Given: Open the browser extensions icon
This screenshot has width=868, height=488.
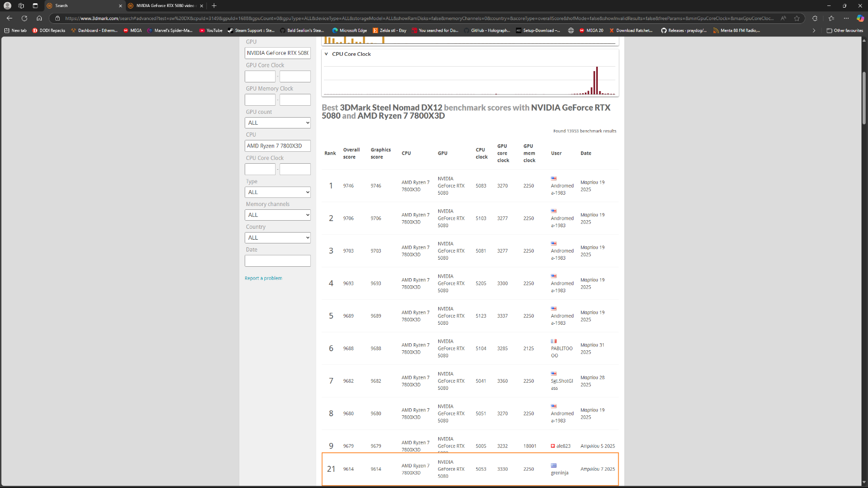Looking at the screenshot, I should 815,18.
